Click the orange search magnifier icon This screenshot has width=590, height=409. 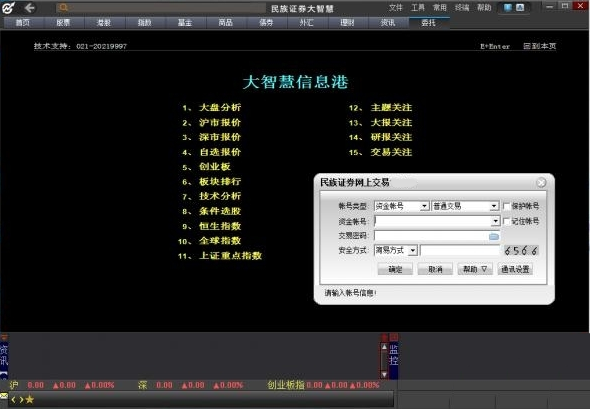pyautogui.click(x=63, y=8)
